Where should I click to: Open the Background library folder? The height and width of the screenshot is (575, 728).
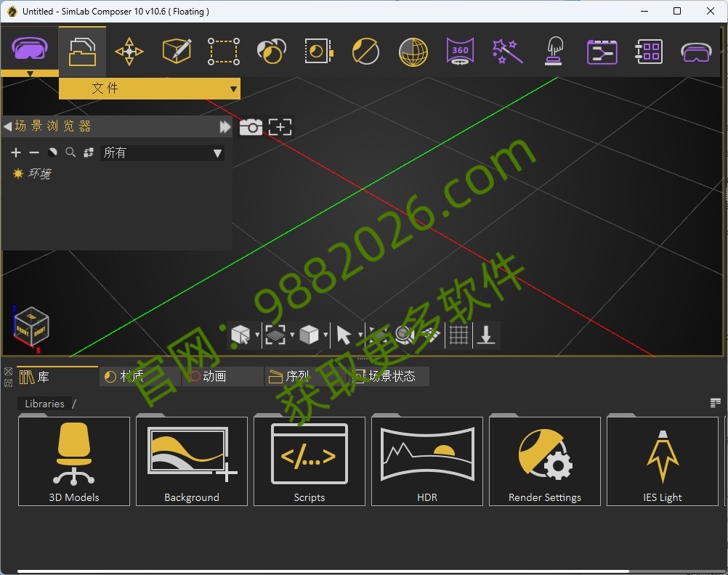(x=192, y=461)
